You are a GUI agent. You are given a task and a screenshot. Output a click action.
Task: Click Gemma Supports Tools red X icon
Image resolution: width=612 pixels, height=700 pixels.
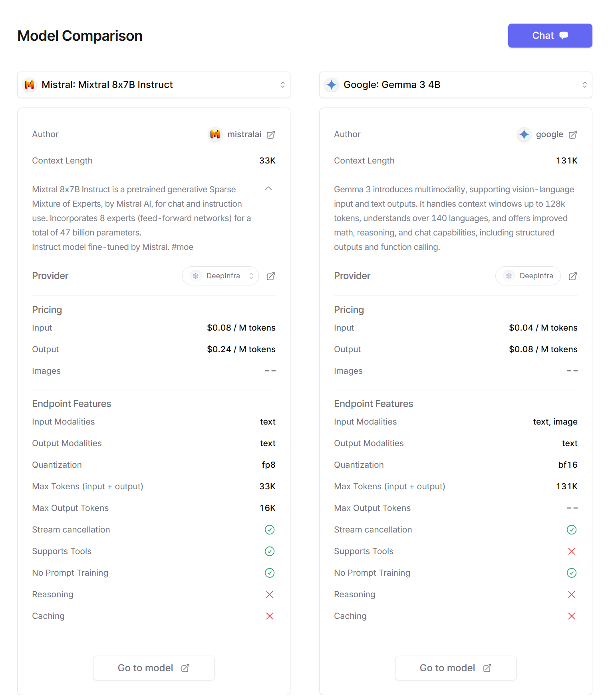[x=572, y=551]
